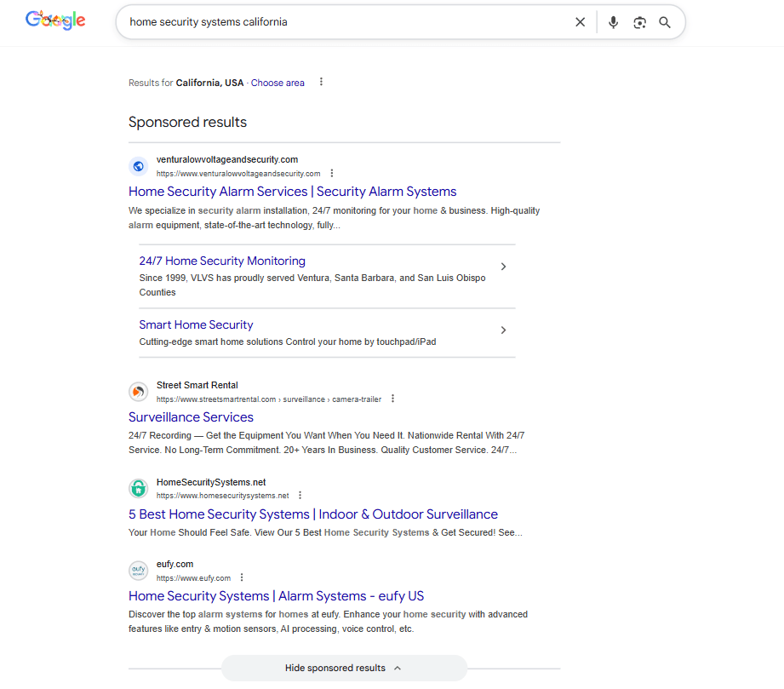Collapse sponsored results with Hide sponsored results
This screenshot has width=784, height=689.
coord(344,668)
